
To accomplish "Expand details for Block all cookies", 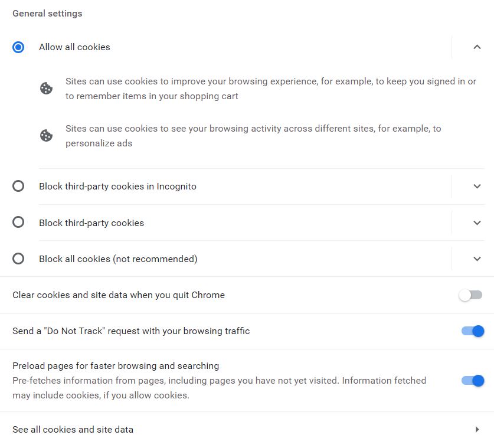I will [477, 259].
